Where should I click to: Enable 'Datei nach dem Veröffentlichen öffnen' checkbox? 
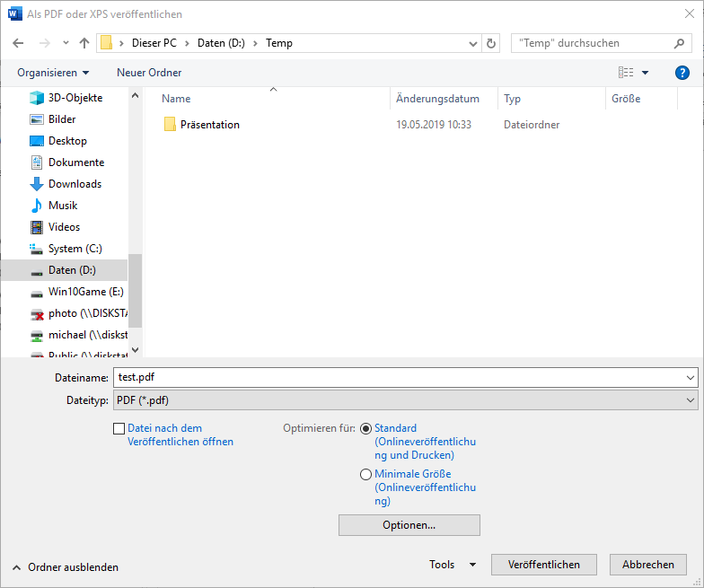click(119, 429)
